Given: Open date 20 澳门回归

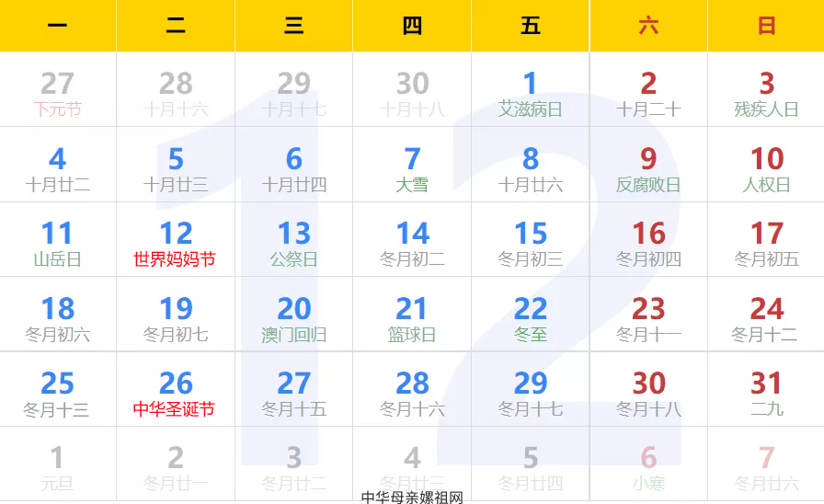Looking at the screenshot, I should point(293,315).
